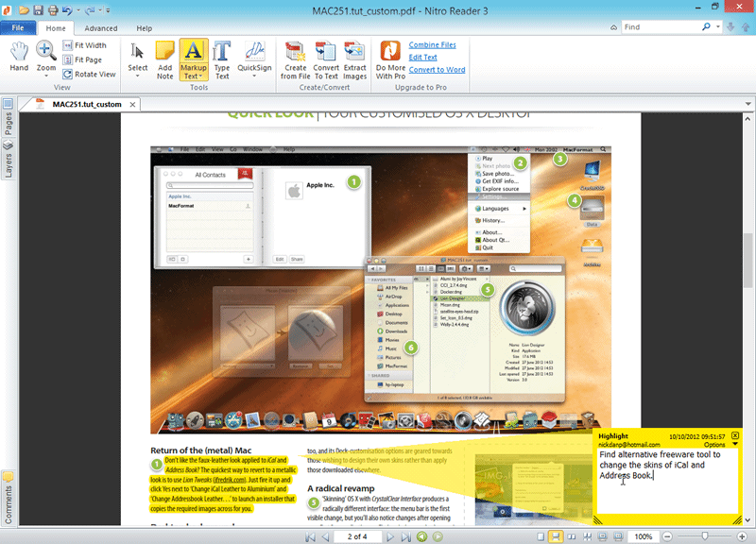The width and height of the screenshot is (756, 544).
Task: Expand the Select tool dropdown
Action: tap(137, 76)
